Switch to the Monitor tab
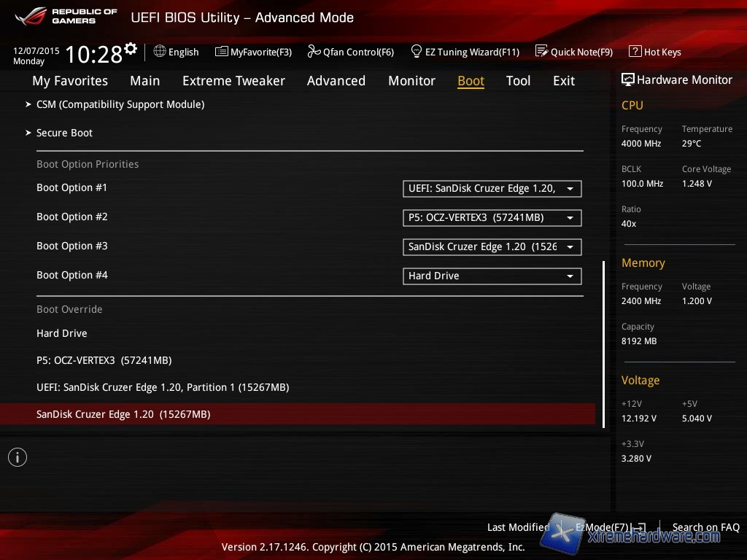The width and height of the screenshot is (747, 560). point(411,81)
